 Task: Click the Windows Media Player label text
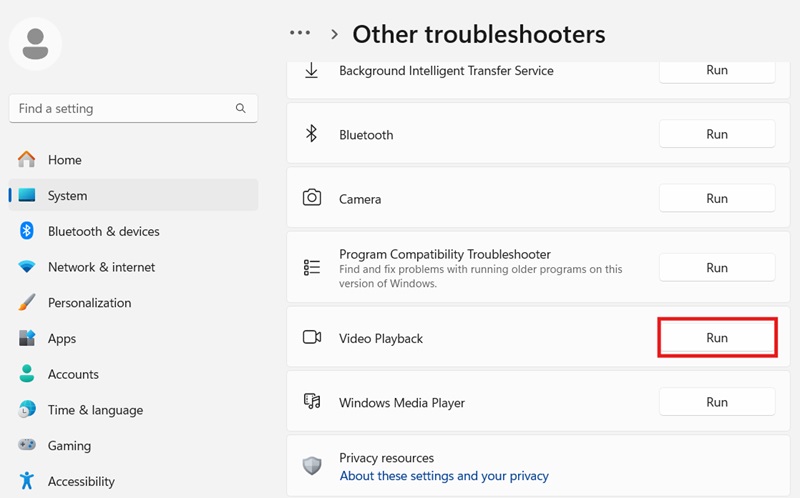[x=402, y=403]
